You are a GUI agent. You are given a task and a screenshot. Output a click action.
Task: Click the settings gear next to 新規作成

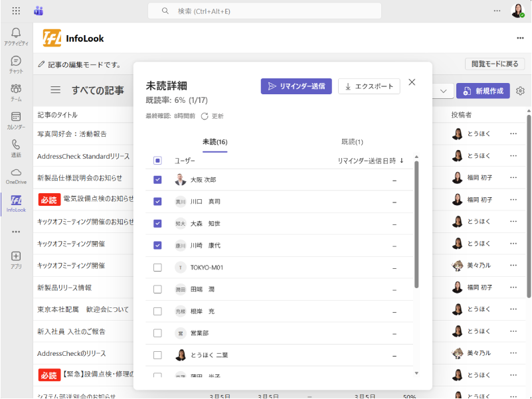point(520,91)
